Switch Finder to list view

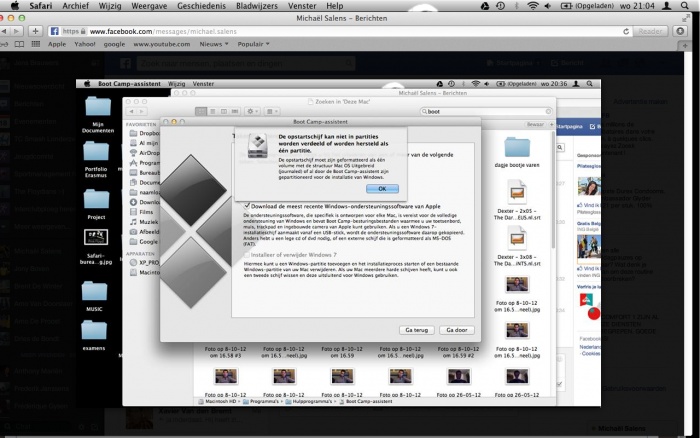(x=212, y=111)
